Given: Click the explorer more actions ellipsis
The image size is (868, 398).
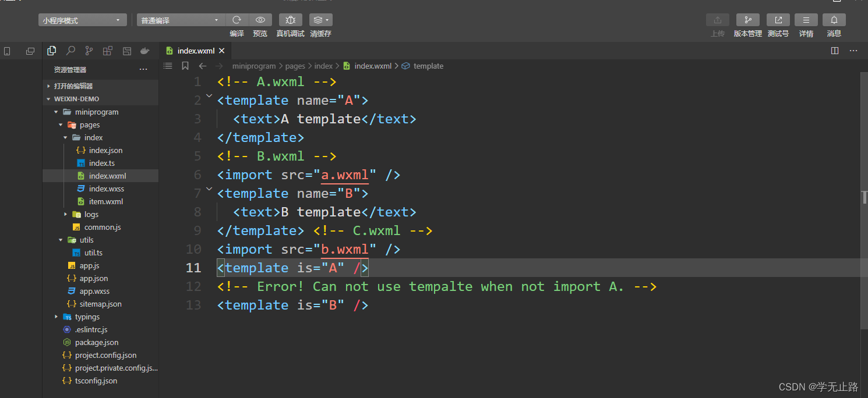Looking at the screenshot, I should point(143,70).
